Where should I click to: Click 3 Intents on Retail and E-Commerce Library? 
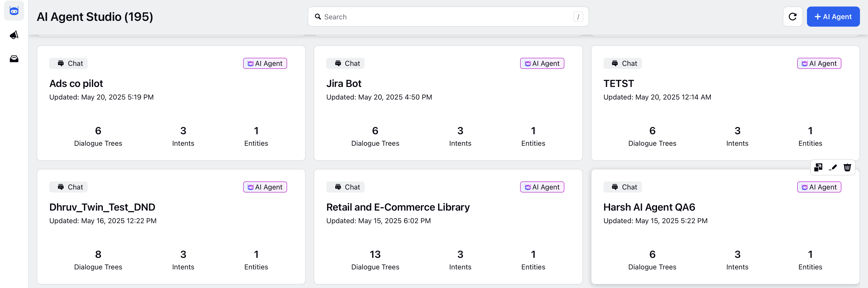460,260
